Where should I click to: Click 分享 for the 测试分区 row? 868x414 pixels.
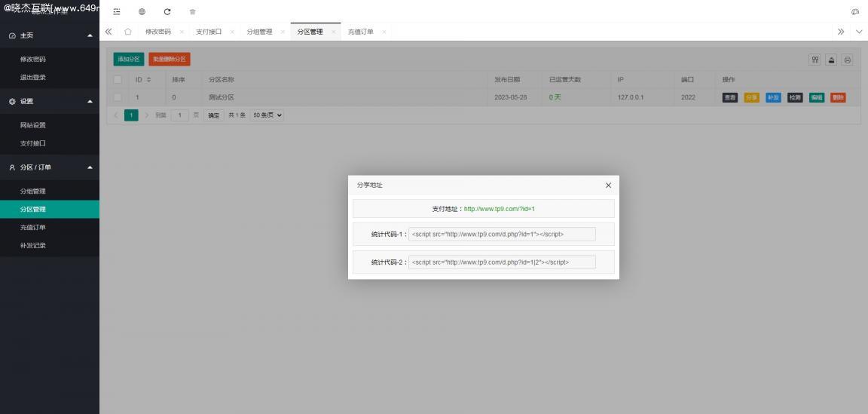pyautogui.click(x=752, y=97)
